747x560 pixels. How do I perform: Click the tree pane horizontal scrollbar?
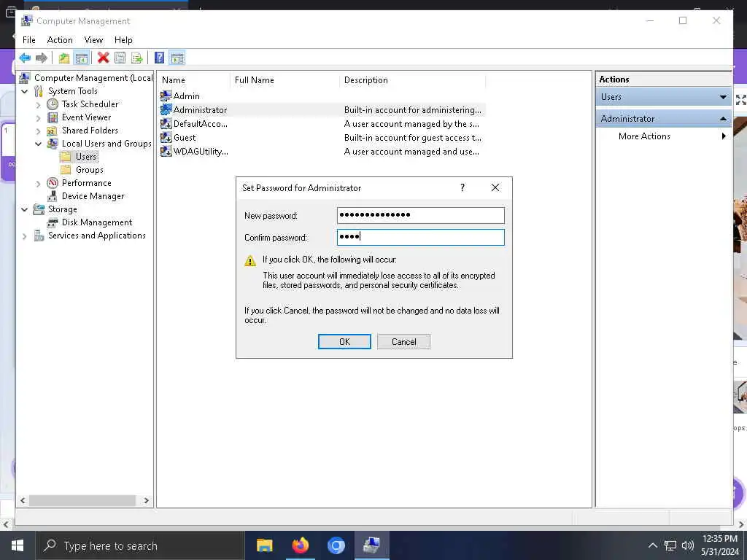[x=82, y=500]
